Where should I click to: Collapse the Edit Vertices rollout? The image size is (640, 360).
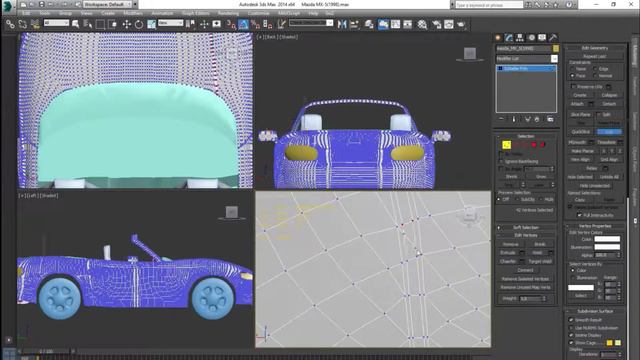coord(526,235)
